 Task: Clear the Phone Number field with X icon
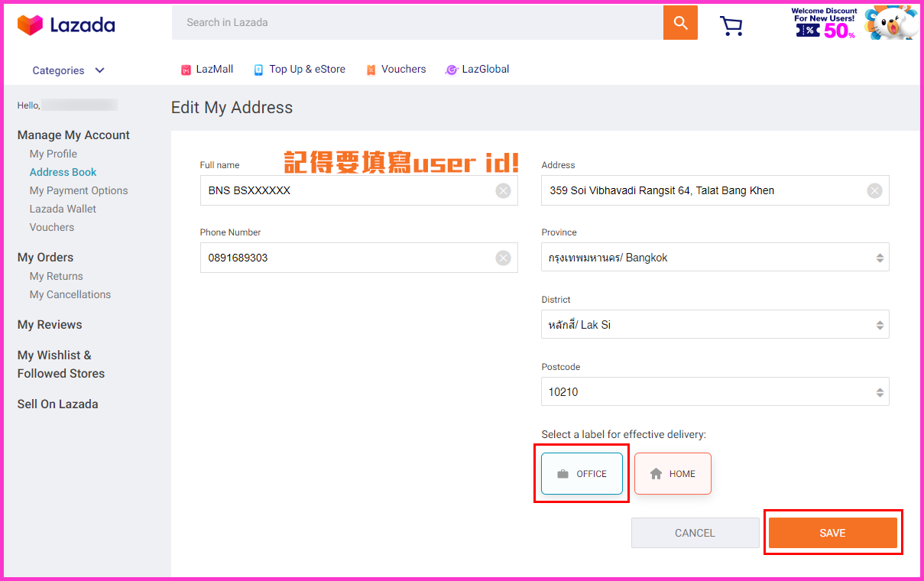click(x=503, y=258)
